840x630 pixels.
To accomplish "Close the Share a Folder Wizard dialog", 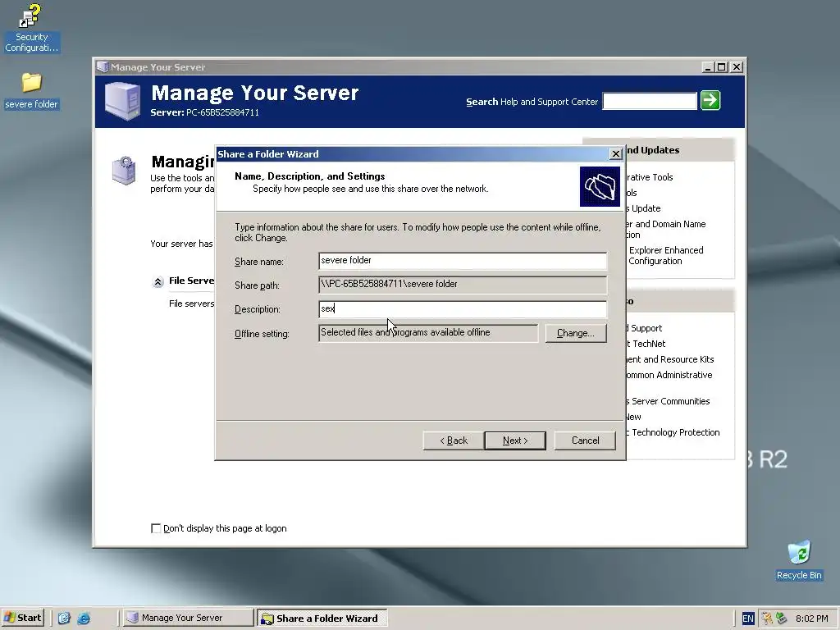I will click(615, 154).
